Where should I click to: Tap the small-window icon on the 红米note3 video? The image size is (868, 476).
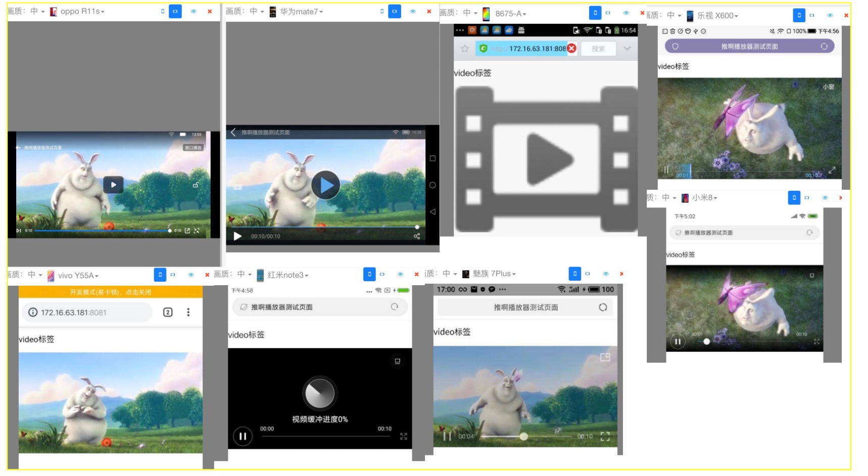tap(398, 361)
